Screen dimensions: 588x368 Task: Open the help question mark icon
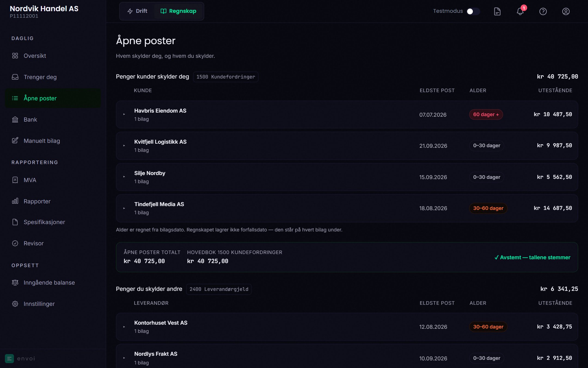click(x=543, y=11)
